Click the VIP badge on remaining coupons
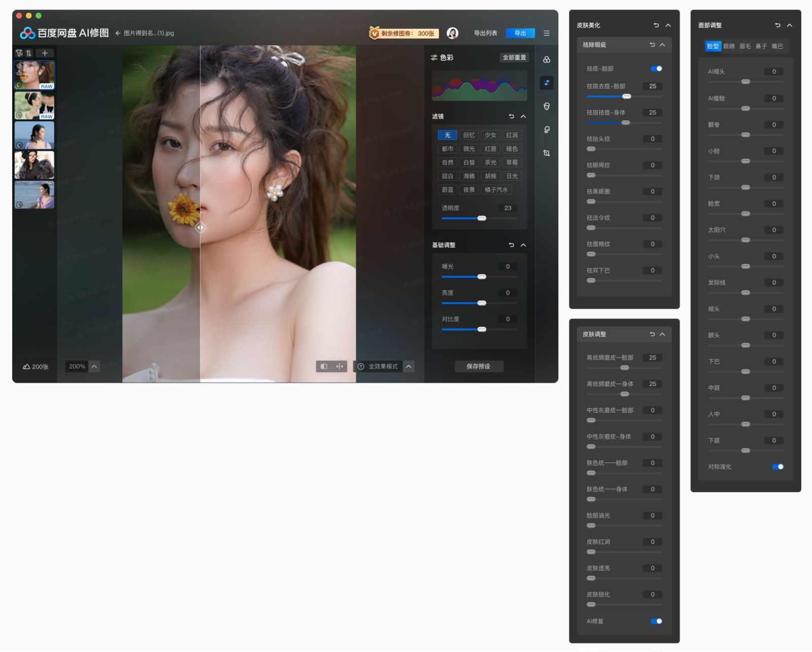The height and width of the screenshot is (652, 812). 375,33
